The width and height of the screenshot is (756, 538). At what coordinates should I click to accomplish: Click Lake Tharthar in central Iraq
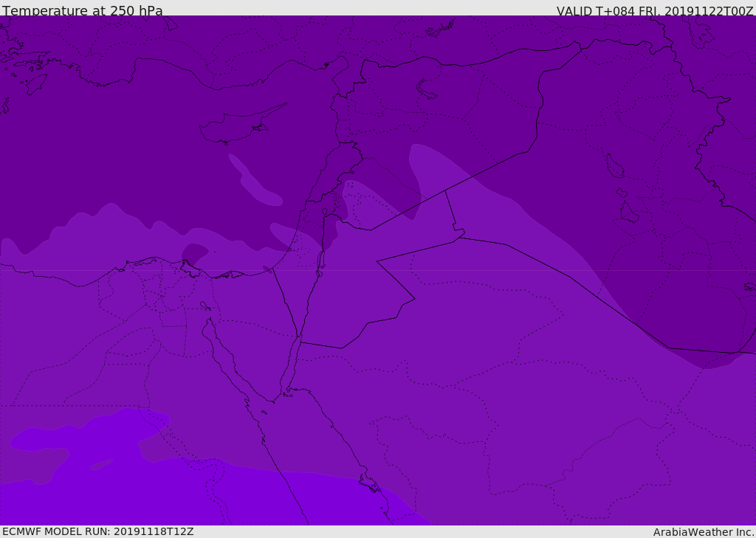(615, 166)
